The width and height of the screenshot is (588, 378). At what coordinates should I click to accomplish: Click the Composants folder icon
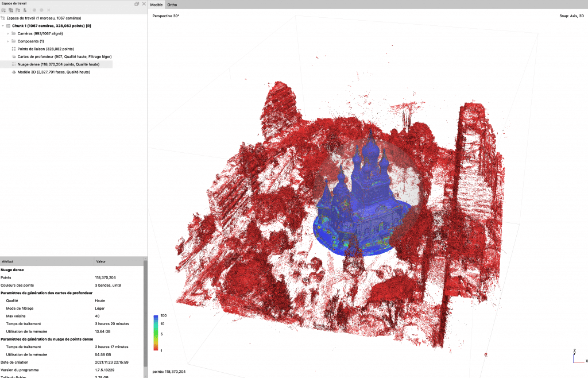click(14, 41)
